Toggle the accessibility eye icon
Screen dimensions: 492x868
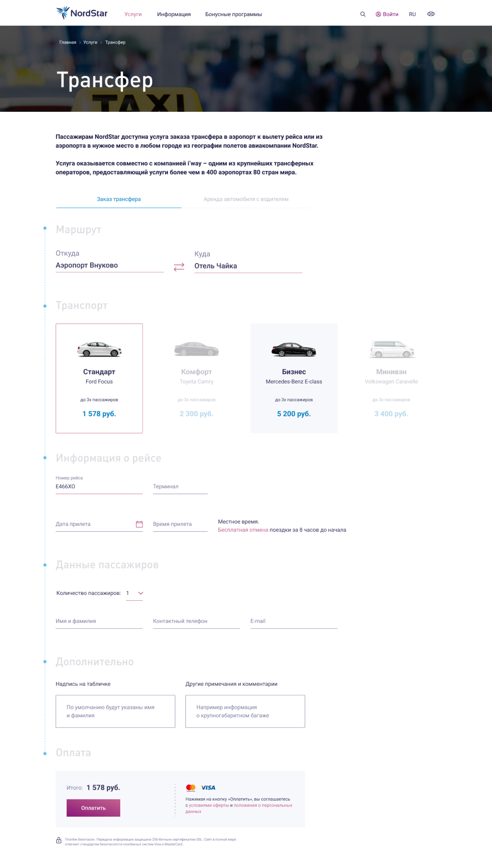point(431,14)
